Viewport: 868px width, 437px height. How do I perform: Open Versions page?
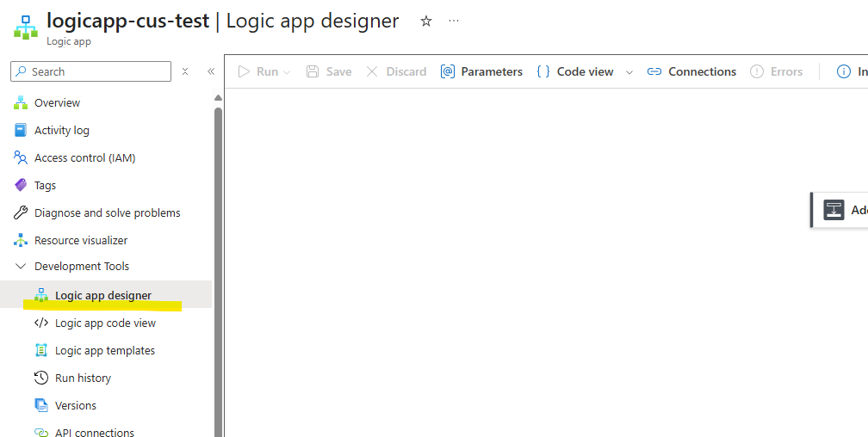tap(75, 405)
